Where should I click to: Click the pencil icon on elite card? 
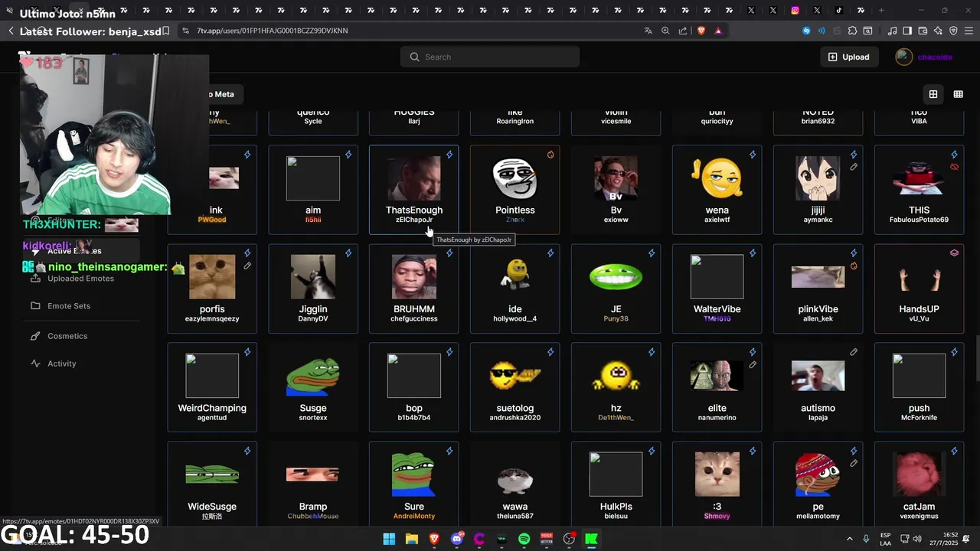(753, 365)
